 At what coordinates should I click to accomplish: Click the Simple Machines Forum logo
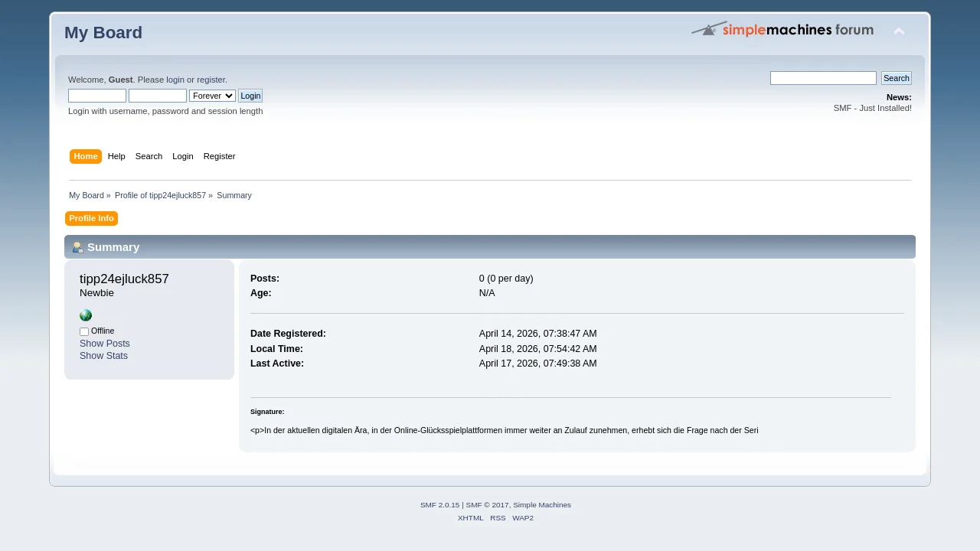tap(782, 30)
